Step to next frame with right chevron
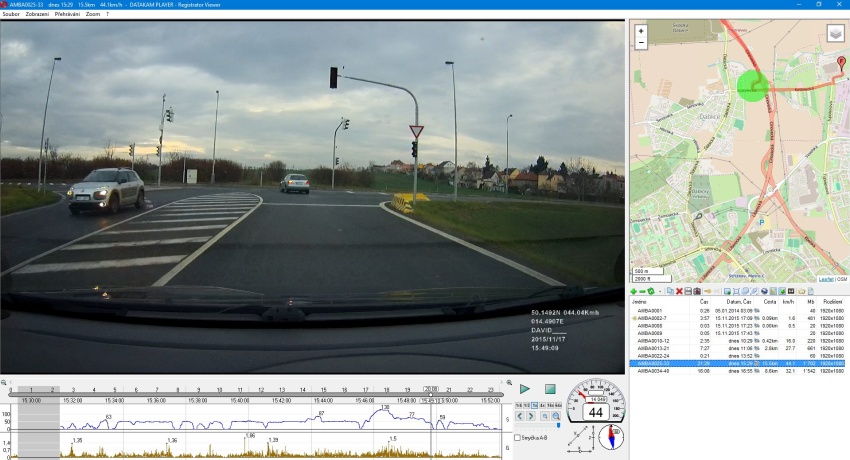Screen dimensions: 850x460 531,416
